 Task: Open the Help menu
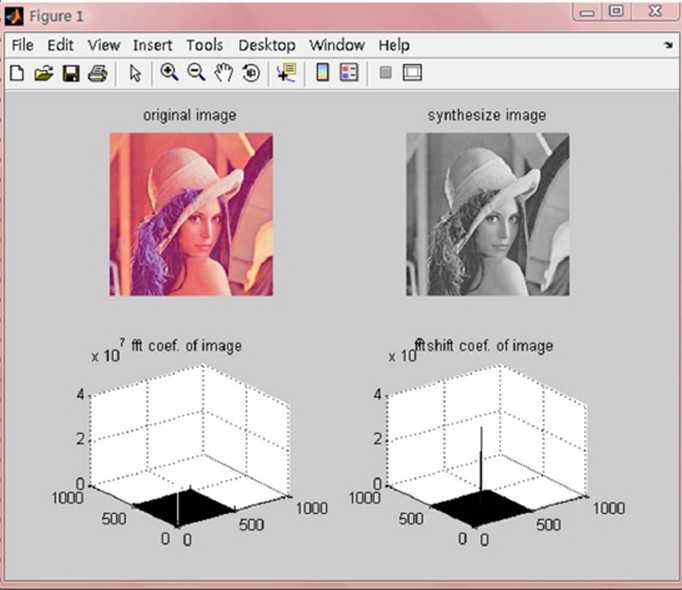pyautogui.click(x=394, y=45)
